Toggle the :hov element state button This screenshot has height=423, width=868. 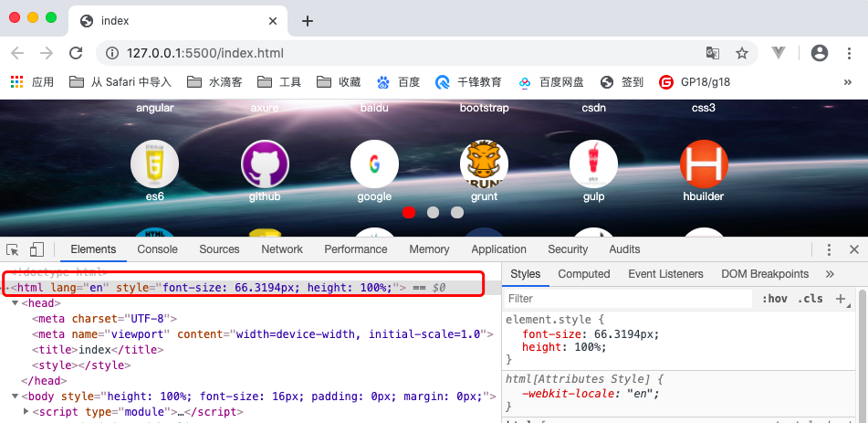pos(775,299)
